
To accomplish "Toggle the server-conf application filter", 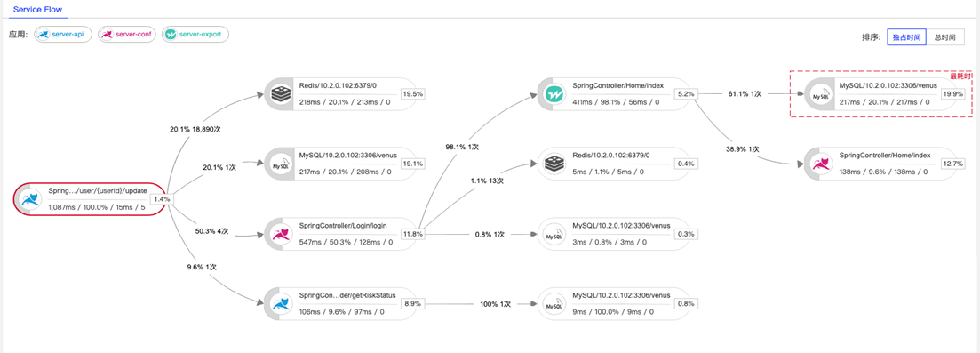I will pyautogui.click(x=127, y=35).
